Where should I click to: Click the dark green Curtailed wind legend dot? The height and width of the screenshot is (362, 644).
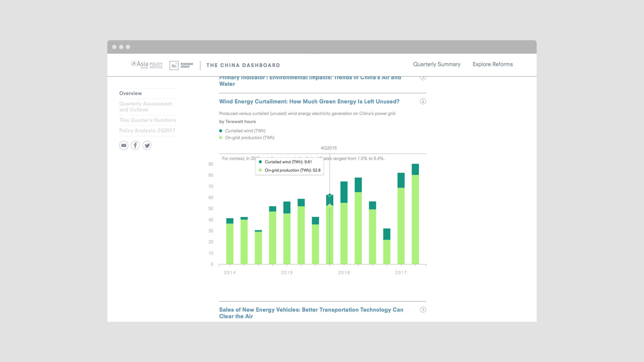point(221,131)
